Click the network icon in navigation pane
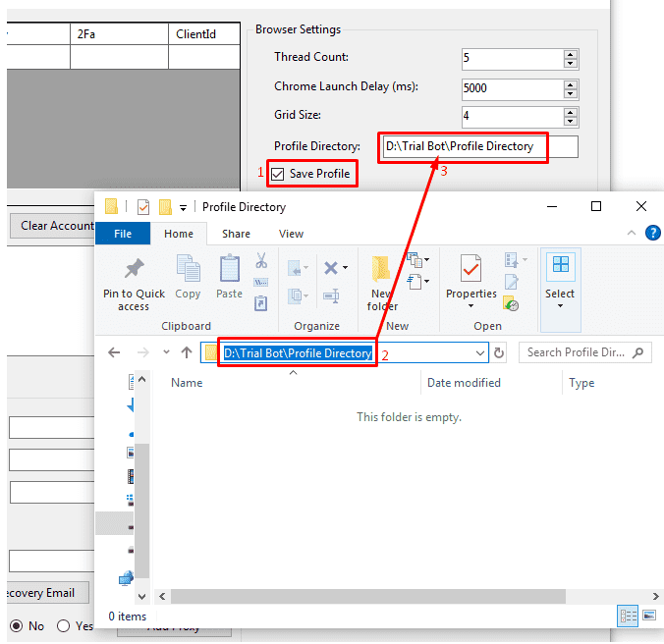This screenshot has width=664, height=644. (x=126, y=578)
